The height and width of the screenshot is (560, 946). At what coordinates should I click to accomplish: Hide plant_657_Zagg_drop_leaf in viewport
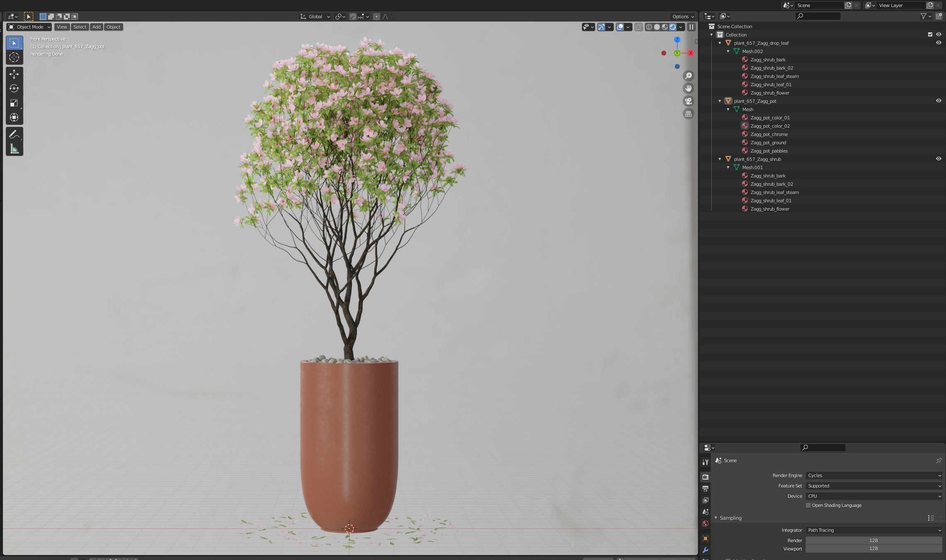[939, 43]
